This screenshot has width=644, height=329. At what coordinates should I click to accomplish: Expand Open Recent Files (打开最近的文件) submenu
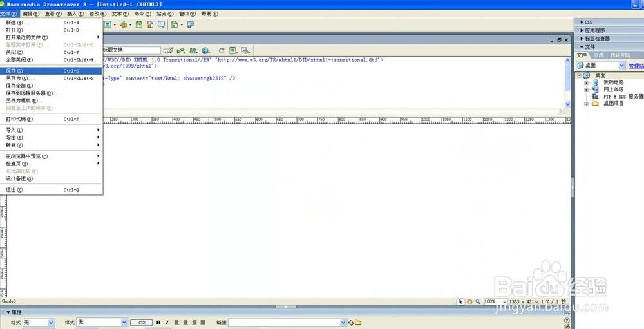pos(52,37)
